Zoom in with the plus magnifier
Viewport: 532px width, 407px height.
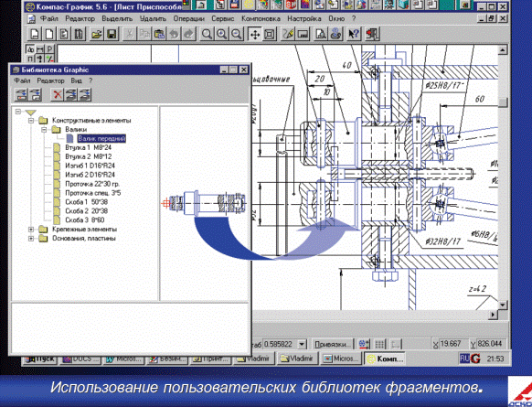pos(221,34)
